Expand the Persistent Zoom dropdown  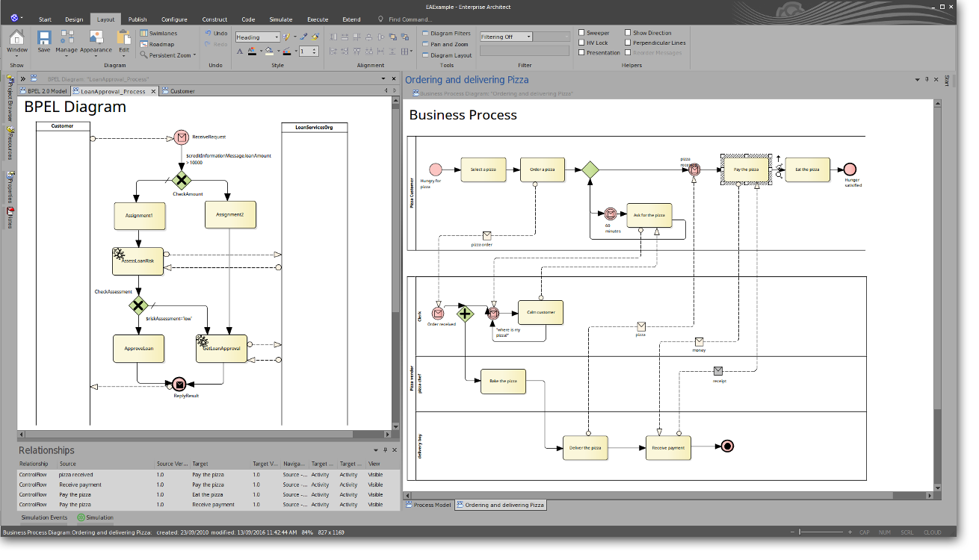point(195,55)
